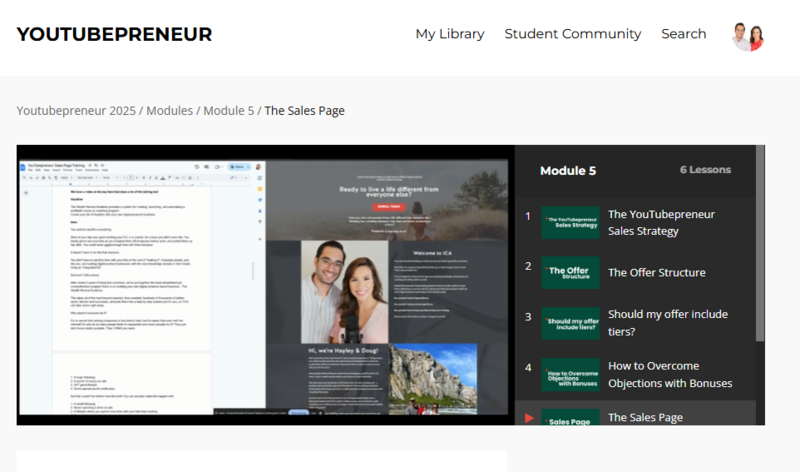Image resolution: width=800 pixels, height=472 pixels.
Task: Go to Module 5 breadcrumb link
Action: tap(229, 111)
